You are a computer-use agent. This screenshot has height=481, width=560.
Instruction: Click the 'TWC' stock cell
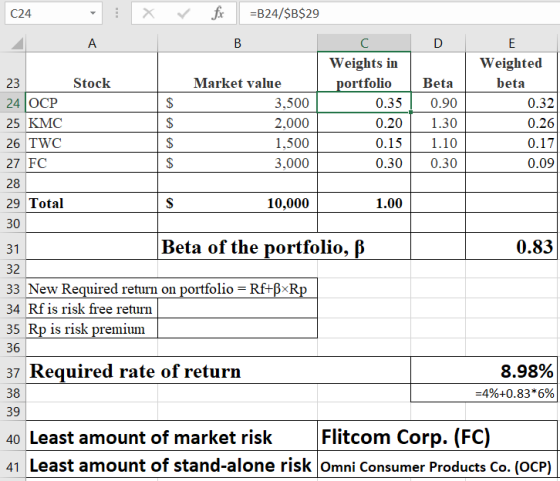[x=92, y=143]
